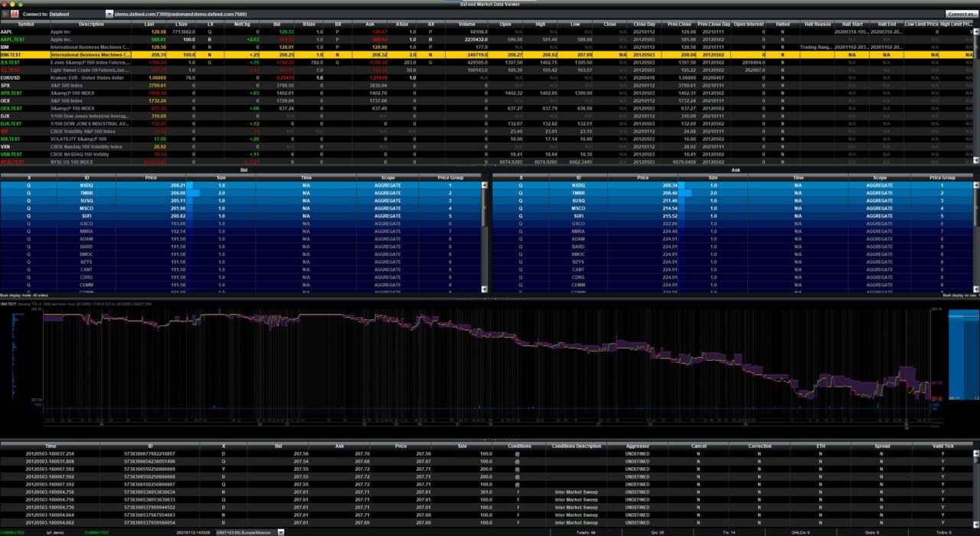Open the Europe/Moscow timezone dropdown
Screen dimensions: 980x536
pos(281,531)
